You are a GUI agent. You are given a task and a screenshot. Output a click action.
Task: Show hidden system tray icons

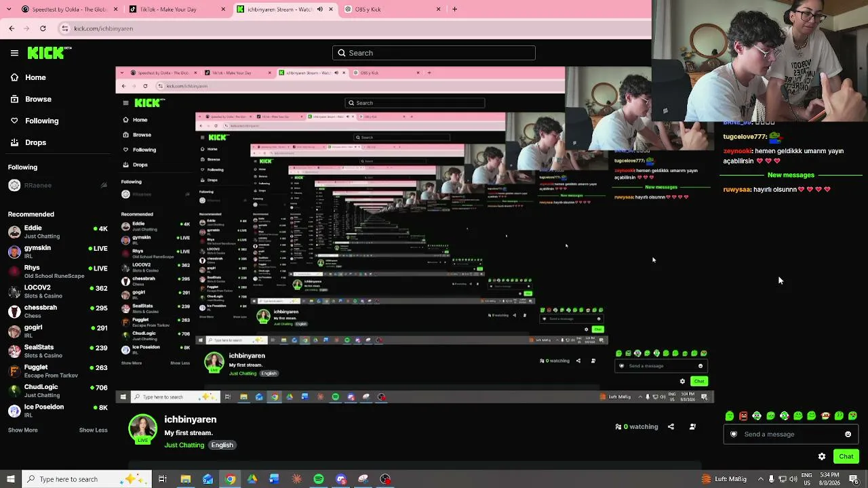[760, 479]
